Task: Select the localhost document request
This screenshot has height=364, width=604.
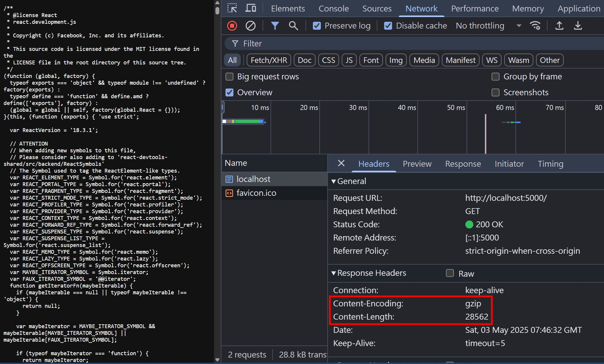Action: click(274, 179)
